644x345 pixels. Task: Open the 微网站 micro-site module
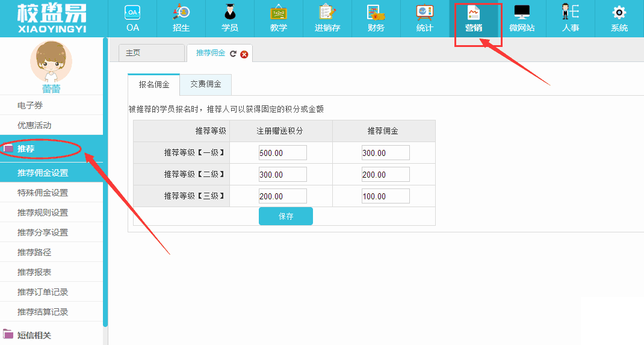tap(522, 19)
